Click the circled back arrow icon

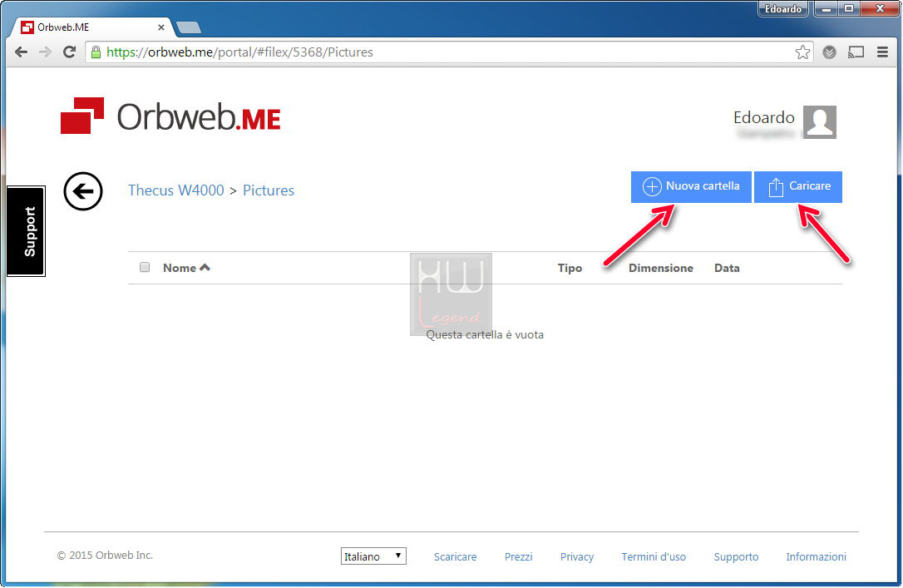click(x=83, y=191)
